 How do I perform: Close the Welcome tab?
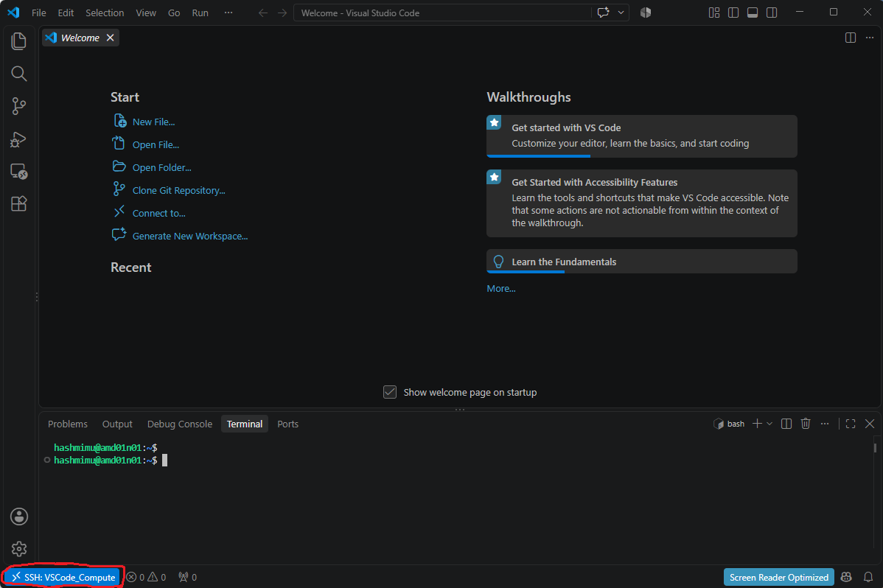(111, 38)
